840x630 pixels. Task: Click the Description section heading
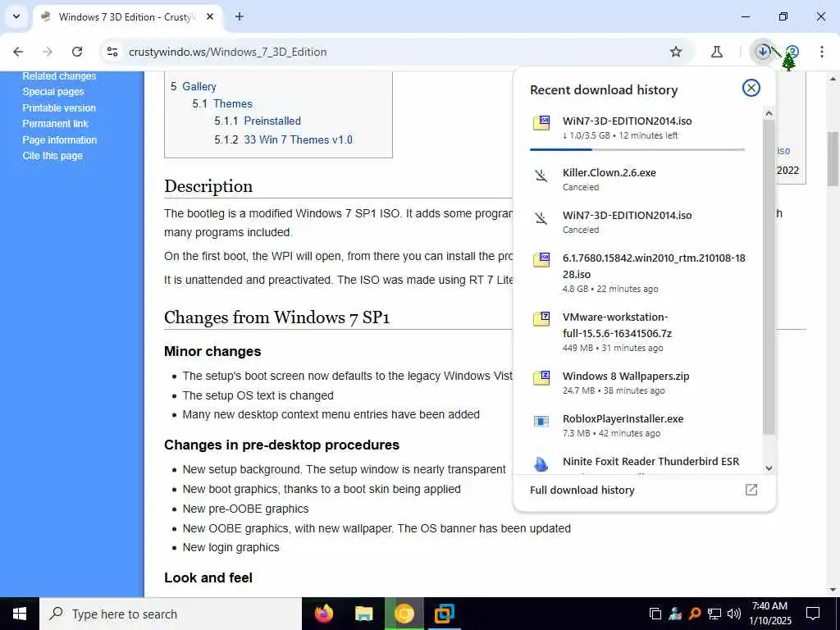coord(208,186)
